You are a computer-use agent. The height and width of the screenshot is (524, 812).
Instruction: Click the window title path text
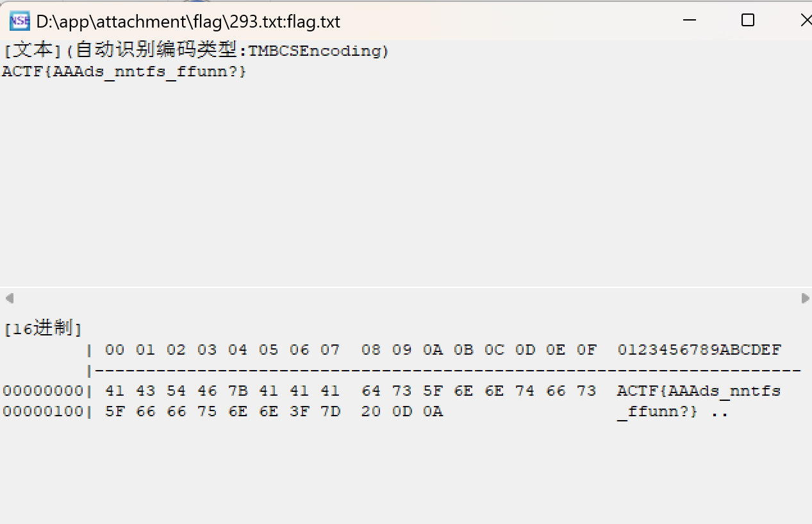click(188, 22)
